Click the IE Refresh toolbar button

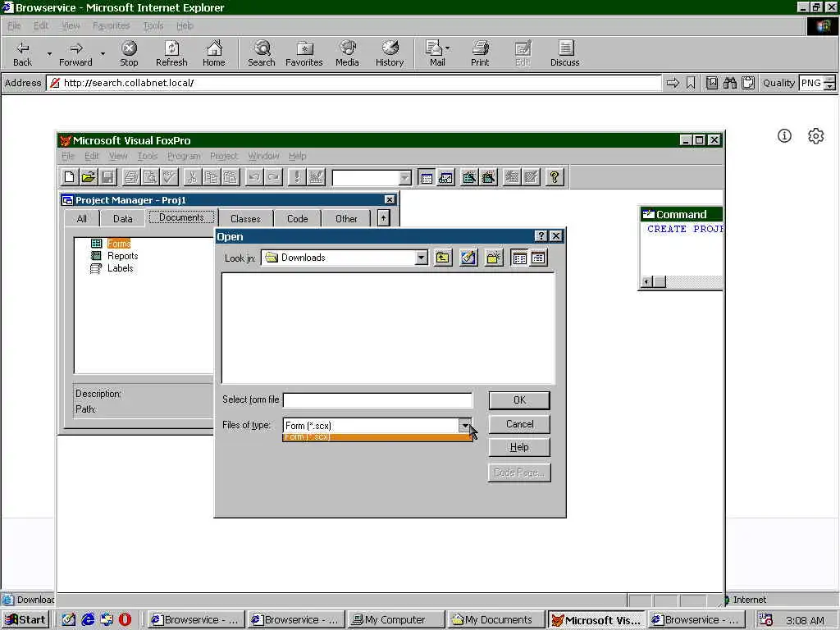pos(171,53)
